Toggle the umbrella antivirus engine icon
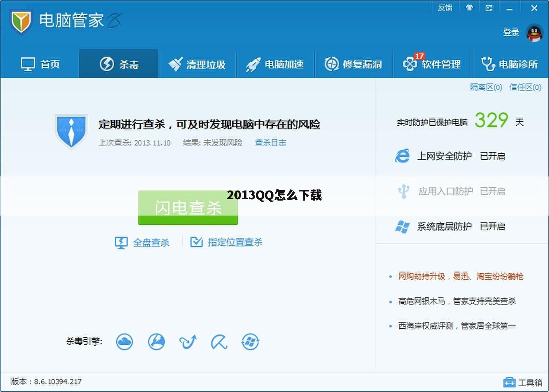 tap(219, 342)
